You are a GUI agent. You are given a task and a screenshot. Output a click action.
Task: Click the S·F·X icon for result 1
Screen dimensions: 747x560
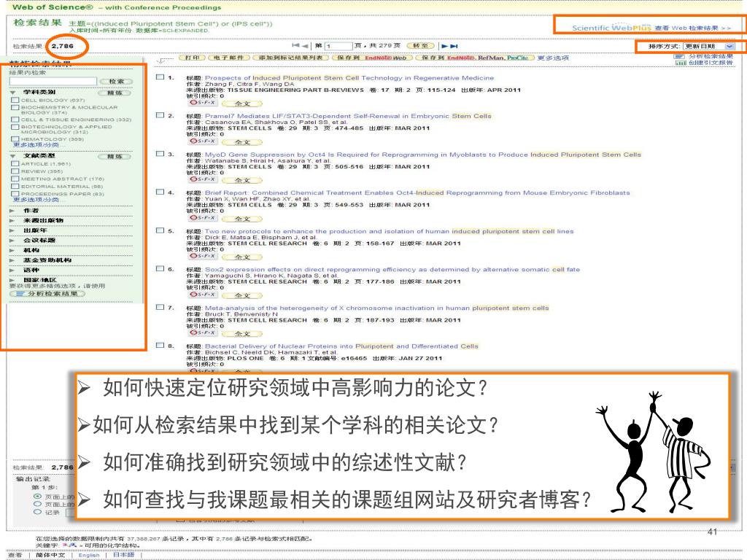(x=202, y=102)
